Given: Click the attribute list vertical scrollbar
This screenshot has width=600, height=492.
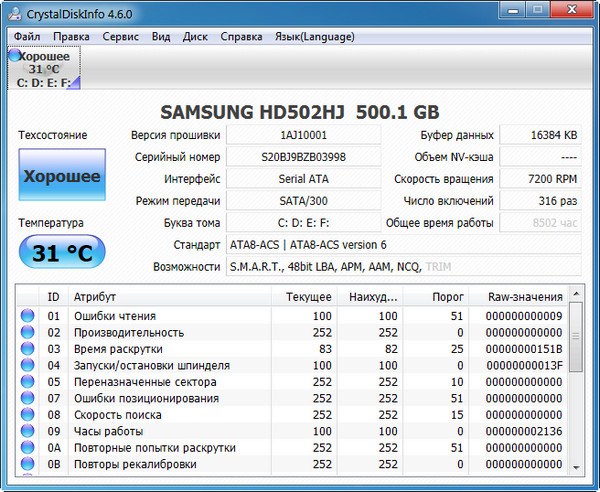Looking at the screenshot, I should [576, 390].
